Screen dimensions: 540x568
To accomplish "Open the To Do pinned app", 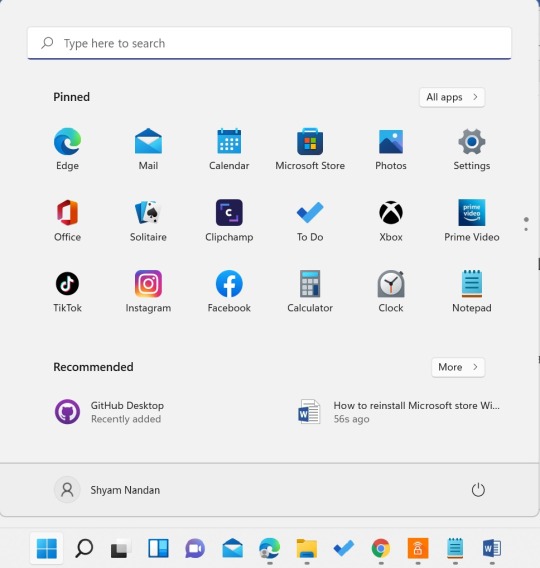I will click(x=310, y=220).
